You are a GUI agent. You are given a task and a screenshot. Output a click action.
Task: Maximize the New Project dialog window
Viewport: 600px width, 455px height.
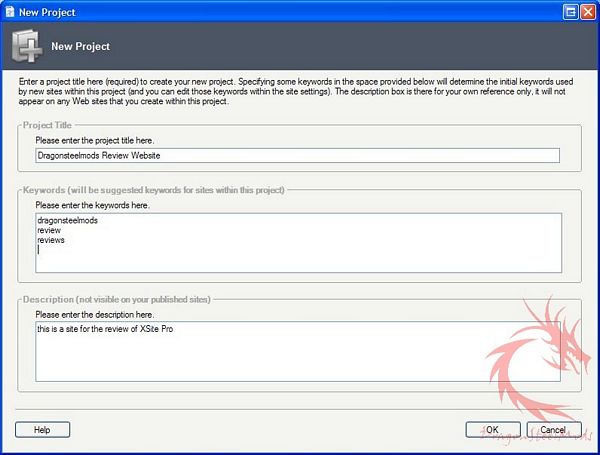[569, 10]
